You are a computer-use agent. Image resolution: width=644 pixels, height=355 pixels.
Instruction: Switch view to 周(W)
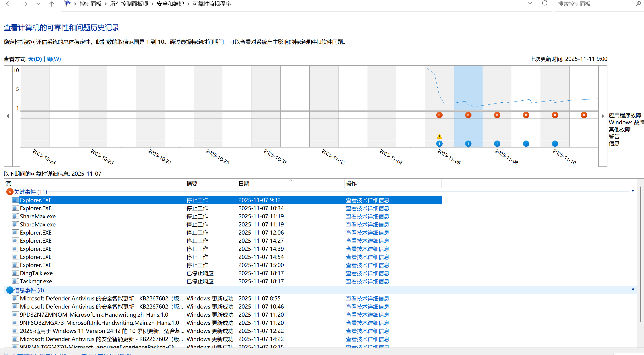coord(54,59)
